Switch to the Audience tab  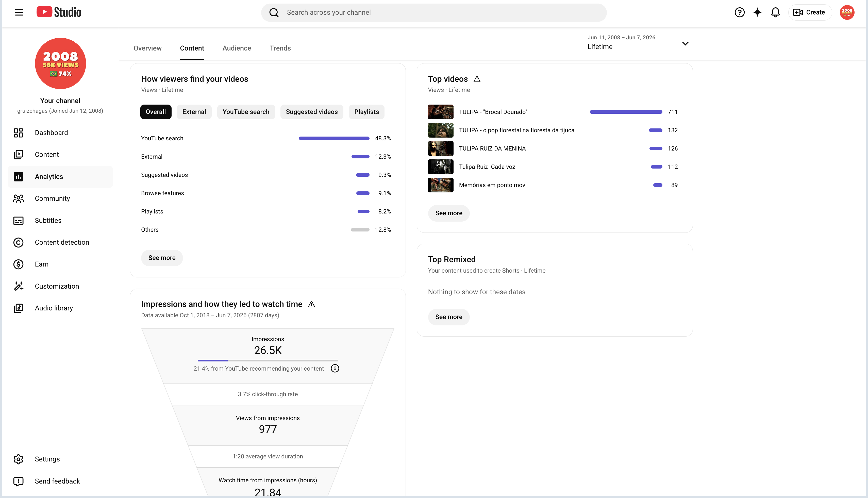click(x=237, y=48)
